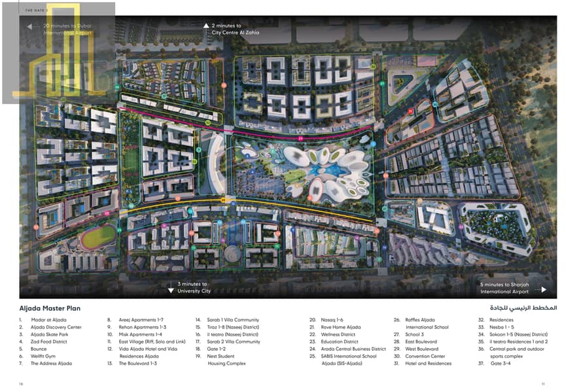Pick 'Gate 1-2' in the legend
The height and width of the screenshot is (392, 566).
(216, 349)
